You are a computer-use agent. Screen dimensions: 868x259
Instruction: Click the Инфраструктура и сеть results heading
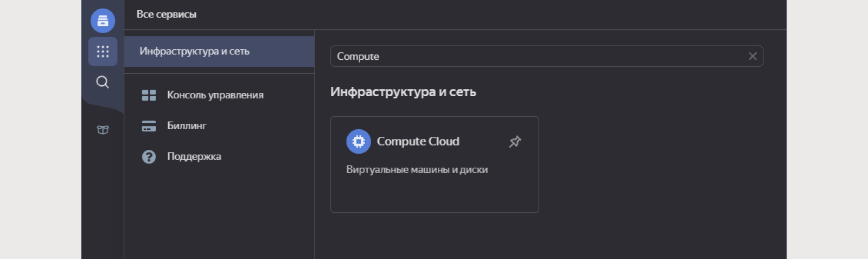(x=403, y=92)
